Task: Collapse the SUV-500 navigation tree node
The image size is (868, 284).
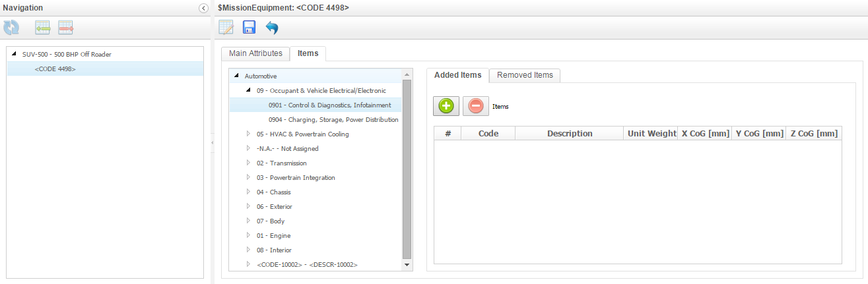Action: [14, 54]
